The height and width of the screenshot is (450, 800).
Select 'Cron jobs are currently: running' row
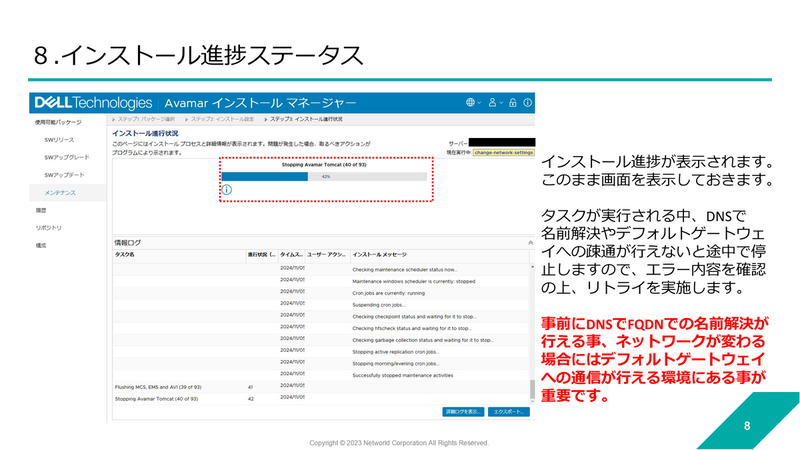(x=321, y=293)
